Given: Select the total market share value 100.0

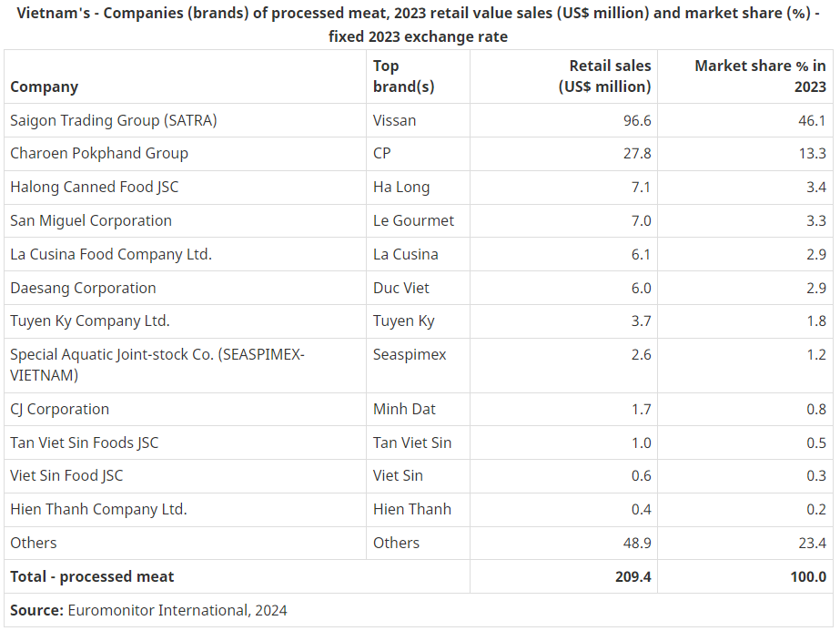Looking at the screenshot, I should [808, 577].
